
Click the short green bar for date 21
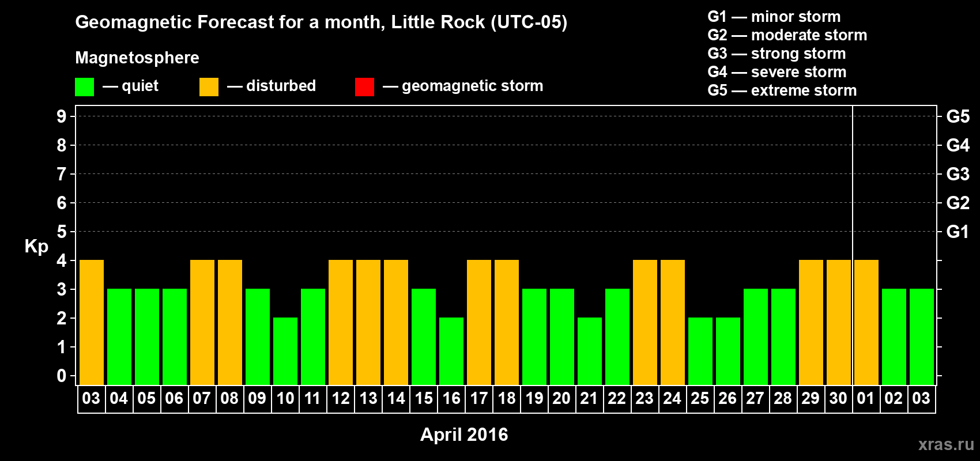pos(590,352)
